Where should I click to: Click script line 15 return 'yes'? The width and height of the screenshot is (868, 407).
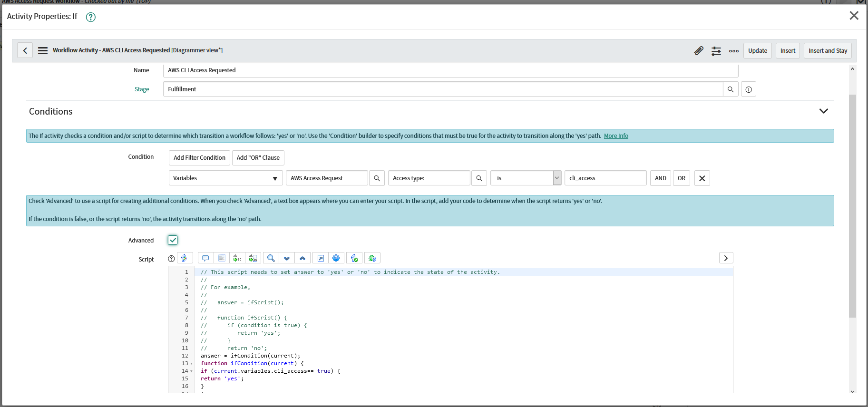coord(222,379)
